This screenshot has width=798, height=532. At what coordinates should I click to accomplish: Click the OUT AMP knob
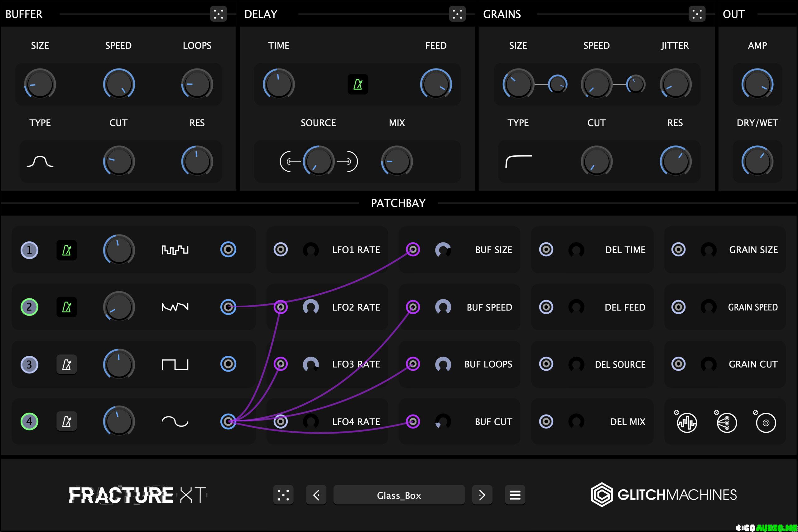tap(757, 84)
